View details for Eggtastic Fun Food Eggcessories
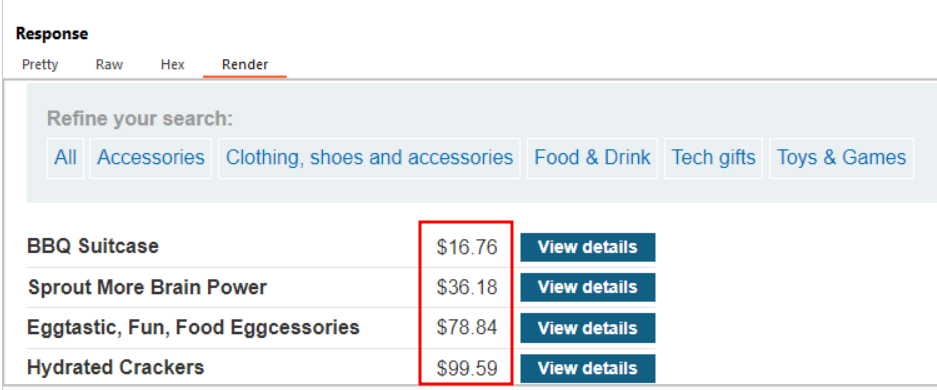The image size is (937, 390). pyautogui.click(x=588, y=328)
